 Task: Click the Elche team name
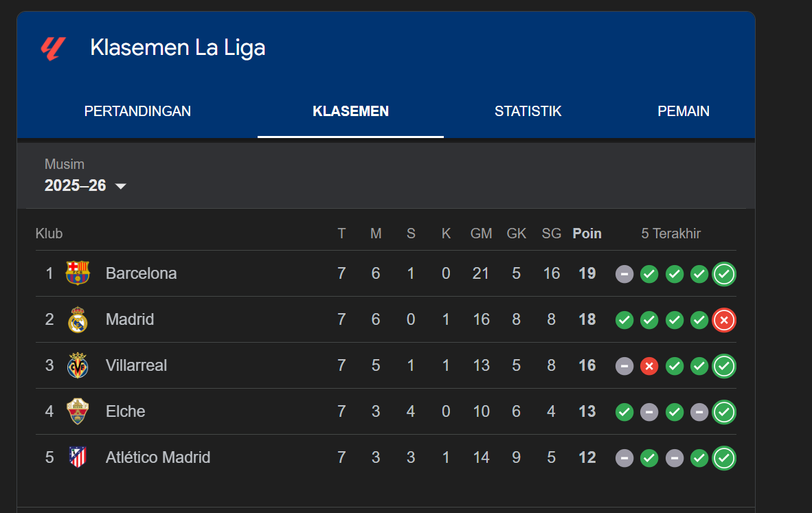click(126, 411)
